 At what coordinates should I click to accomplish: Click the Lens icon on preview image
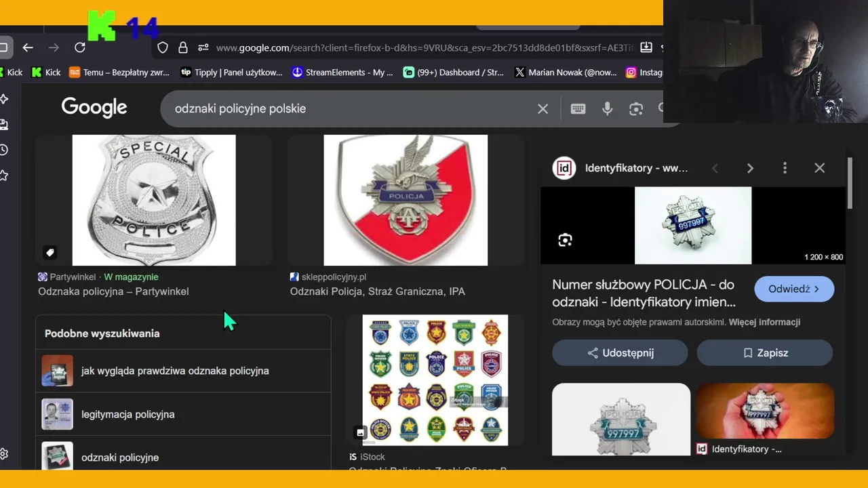pyautogui.click(x=565, y=240)
